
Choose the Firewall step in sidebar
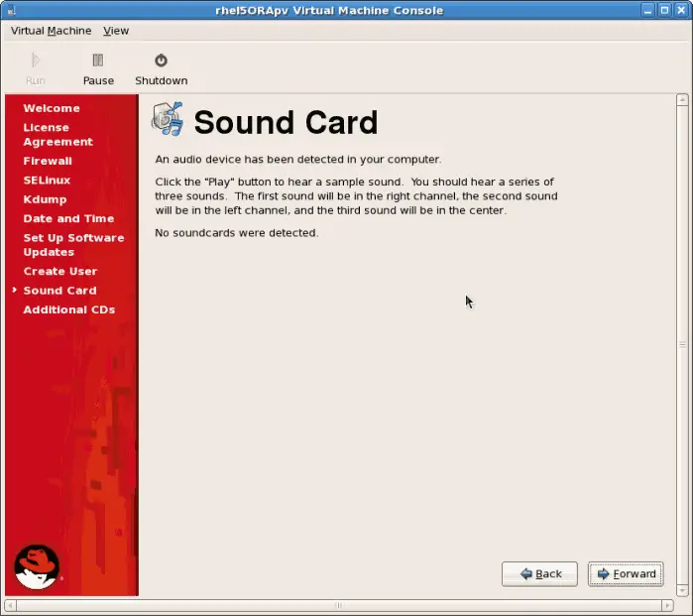click(x=48, y=161)
